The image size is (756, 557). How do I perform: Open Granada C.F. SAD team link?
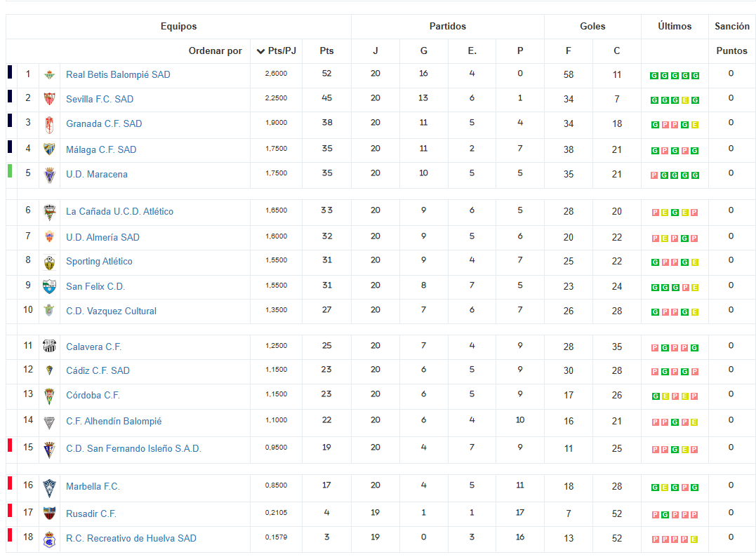point(104,124)
